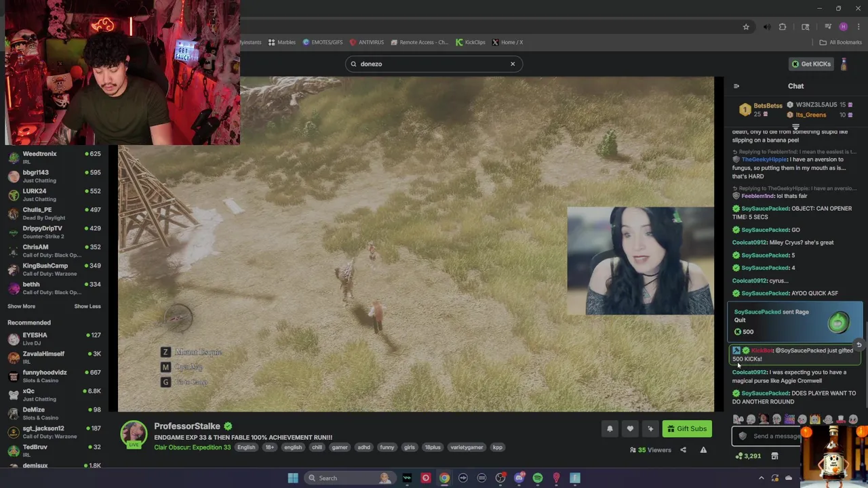Viewport: 868px width, 488px height.
Task: Open Windows Start menu
Action: pyautogui.click(x=293, y=478)
